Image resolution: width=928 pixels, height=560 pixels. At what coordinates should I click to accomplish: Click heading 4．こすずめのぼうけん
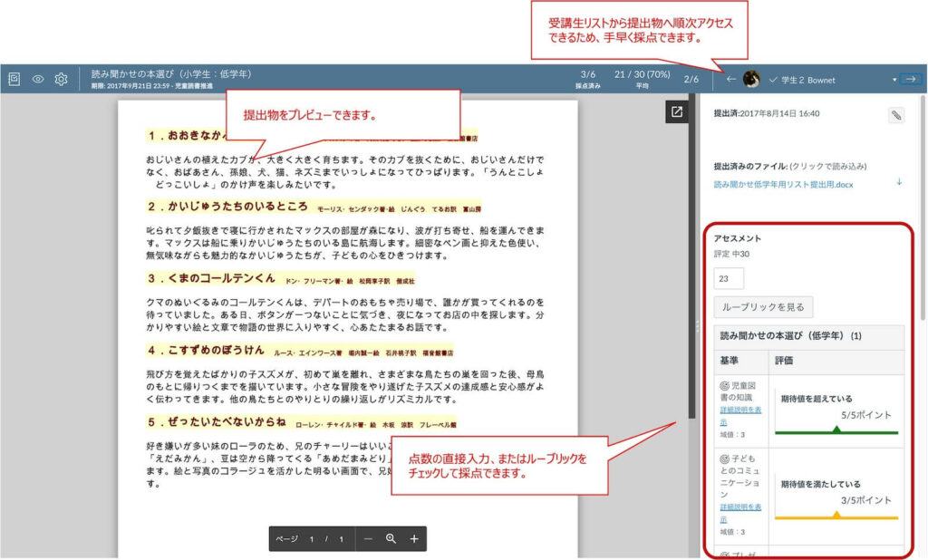coord(206,350)
